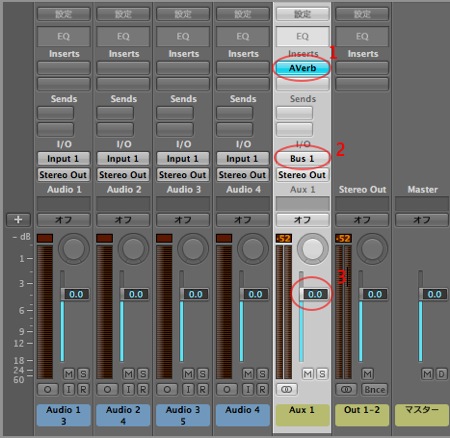Open EQ on Audio 1 channel

pos(64,36)
